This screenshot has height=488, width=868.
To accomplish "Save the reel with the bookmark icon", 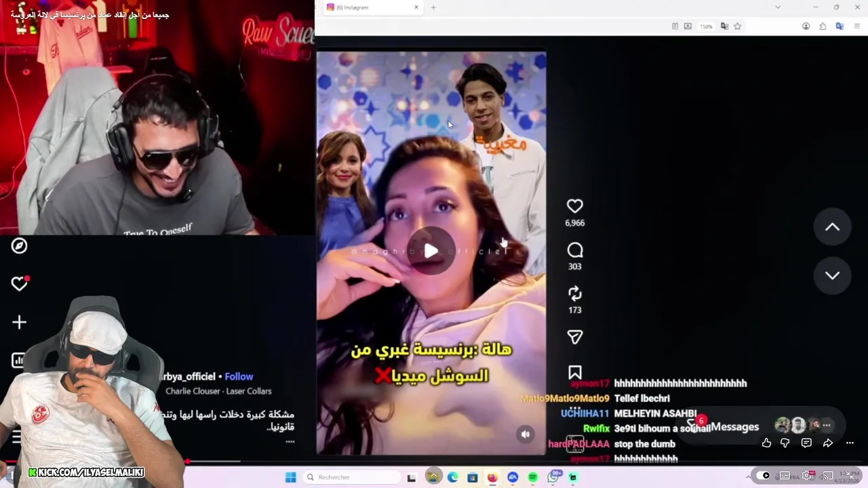I will click(574, 372).
